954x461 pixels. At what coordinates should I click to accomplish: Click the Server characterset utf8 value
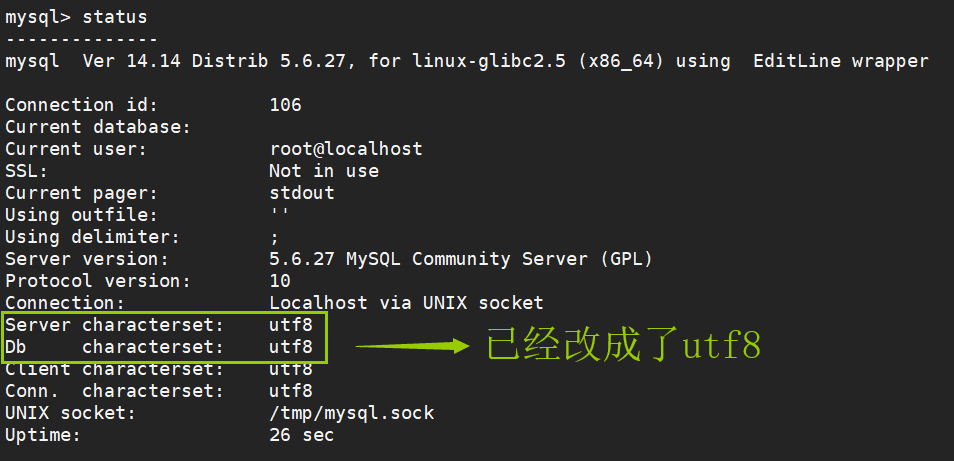pos(291,325)
